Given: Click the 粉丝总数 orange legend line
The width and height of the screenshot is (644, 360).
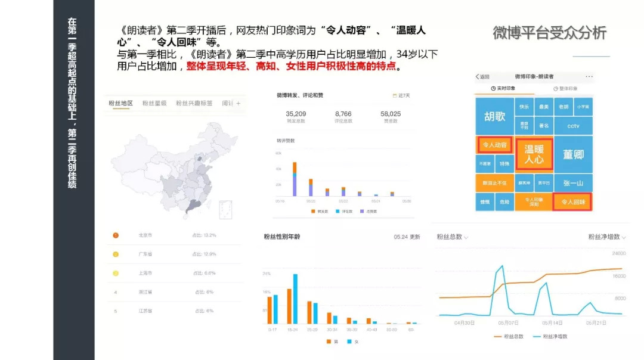Looking at the screenshot, I should [x=497, y=337].
